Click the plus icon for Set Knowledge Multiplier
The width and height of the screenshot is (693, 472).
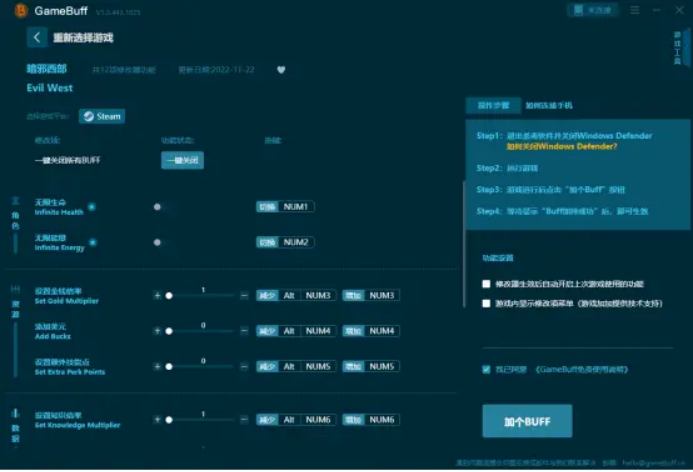pyautogui.click(x=157, y=419)
